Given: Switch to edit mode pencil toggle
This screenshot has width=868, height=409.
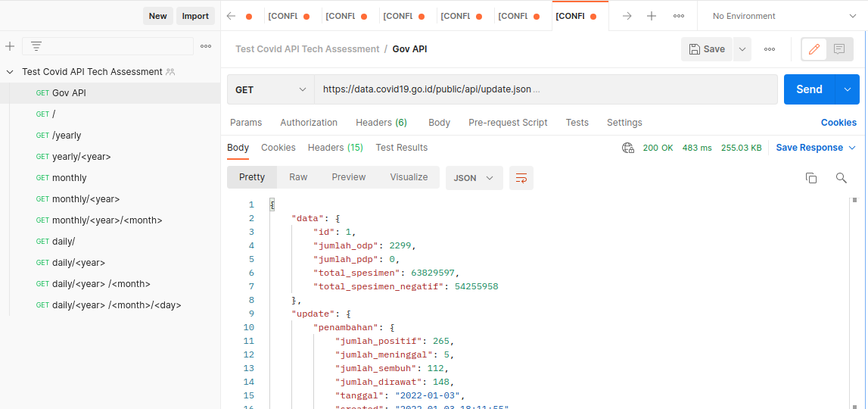Looking at the screenshot, I should coord(814,49).
